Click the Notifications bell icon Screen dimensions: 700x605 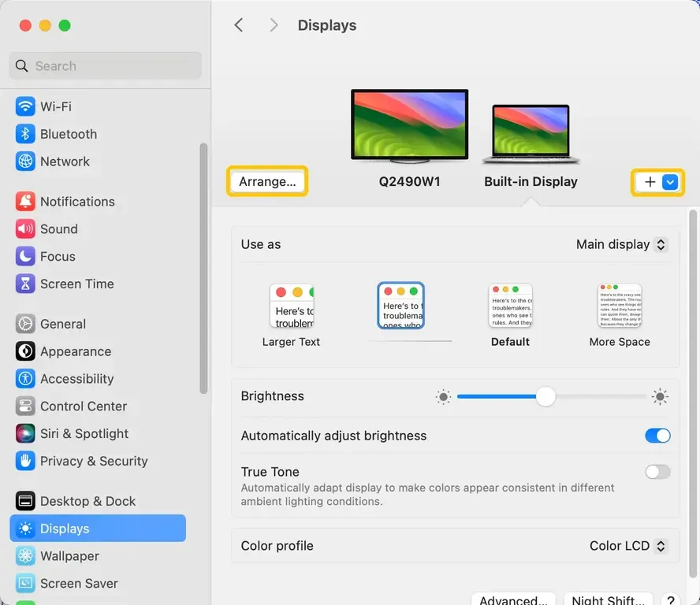point(25,202)
